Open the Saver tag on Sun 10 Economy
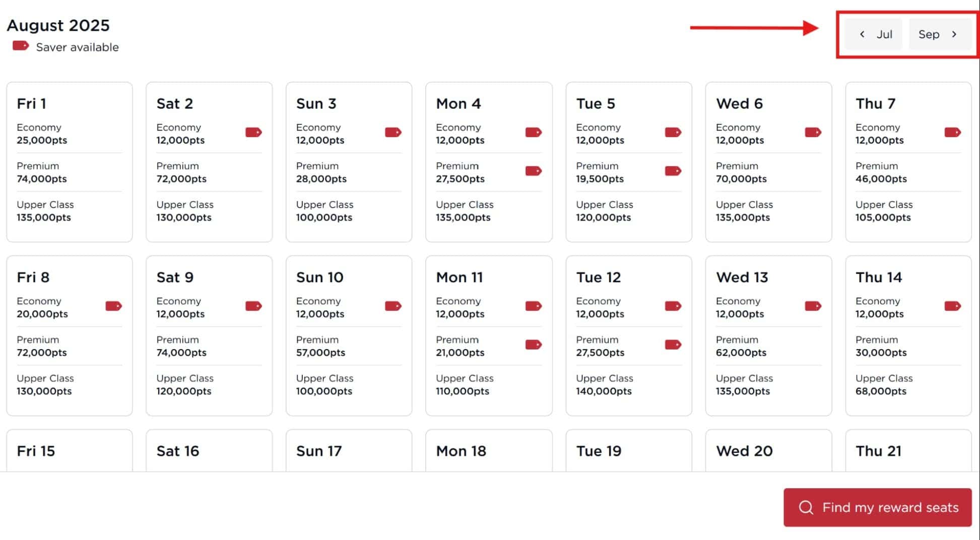This screenshot has height=540, width=980. (394, 306)
